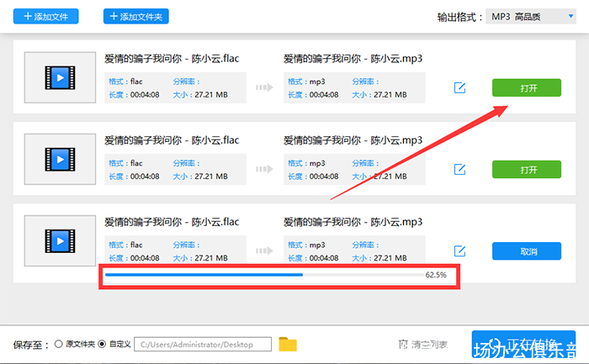Open the 输出格式 MP3 高品质 dropdown
Image resolution: width=589 pixels, height=364 pixels.
pyautogui.click(x=530, y=17)
